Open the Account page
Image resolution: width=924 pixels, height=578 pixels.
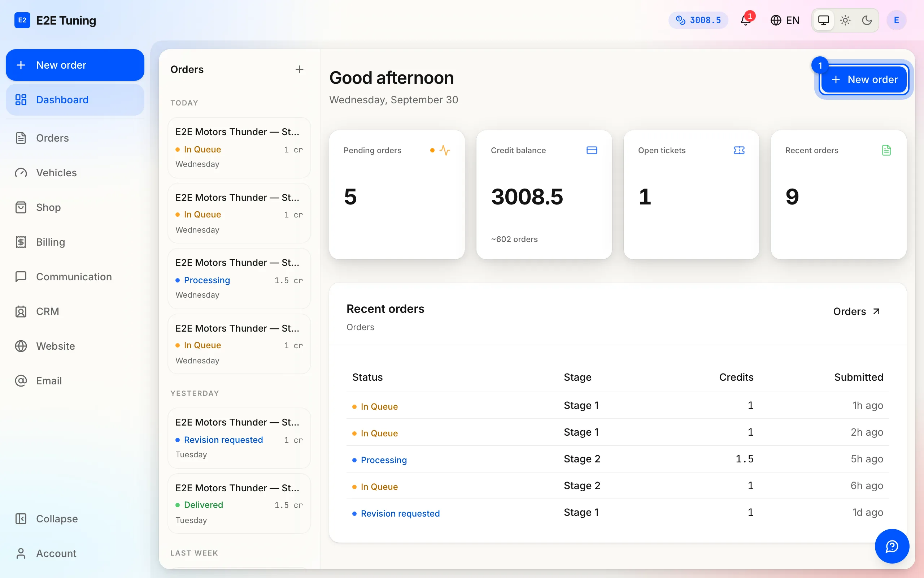click(x=75, y=553)
